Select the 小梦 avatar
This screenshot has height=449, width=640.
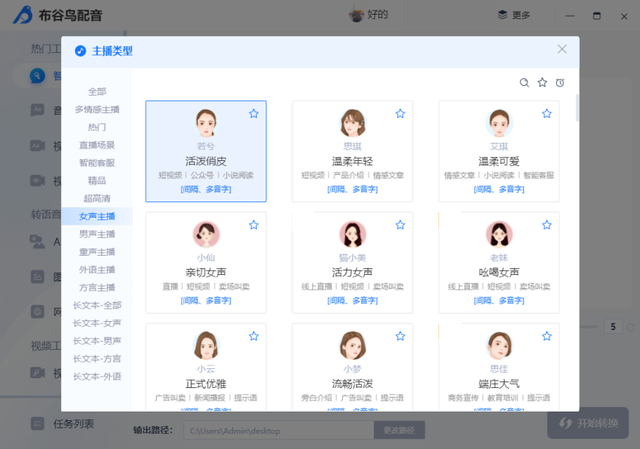tap(352, 345)
